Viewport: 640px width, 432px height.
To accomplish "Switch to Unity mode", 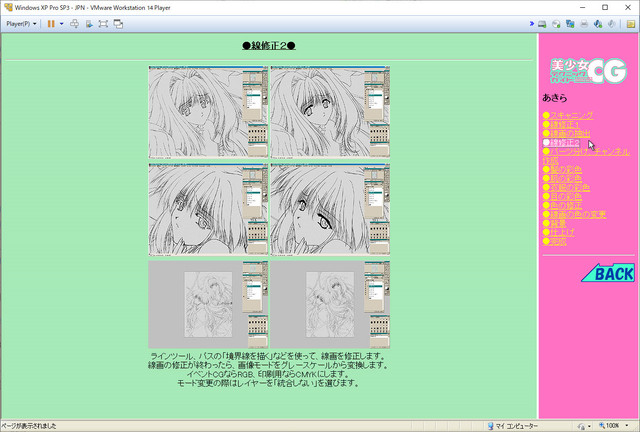I will 118,24.
